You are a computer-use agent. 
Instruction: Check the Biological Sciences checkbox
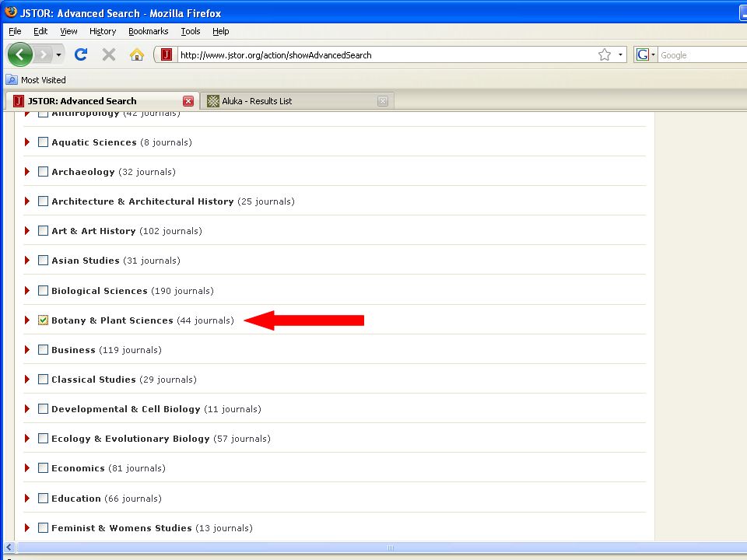tap(43, 290)
